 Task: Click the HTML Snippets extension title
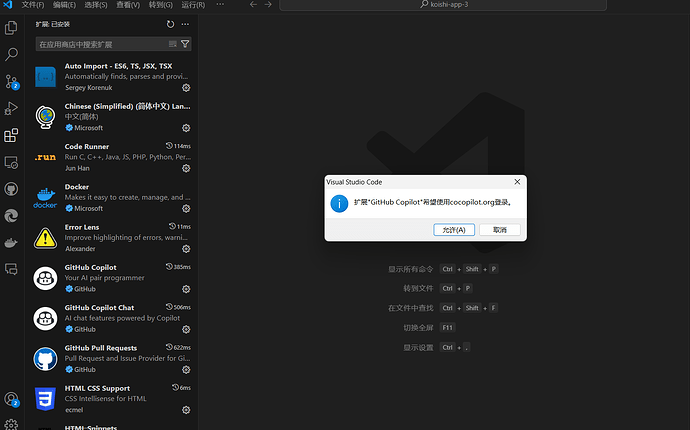point(91,427)
